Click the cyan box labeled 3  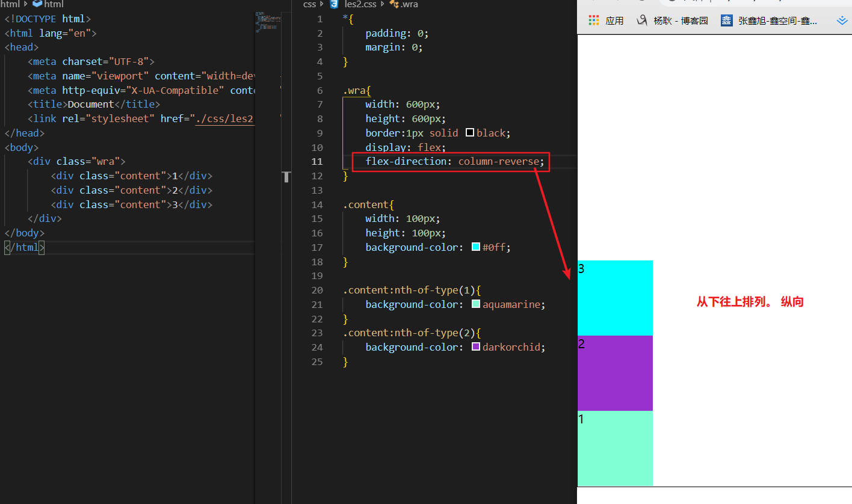pyautogui.click(x=615, y=298)
